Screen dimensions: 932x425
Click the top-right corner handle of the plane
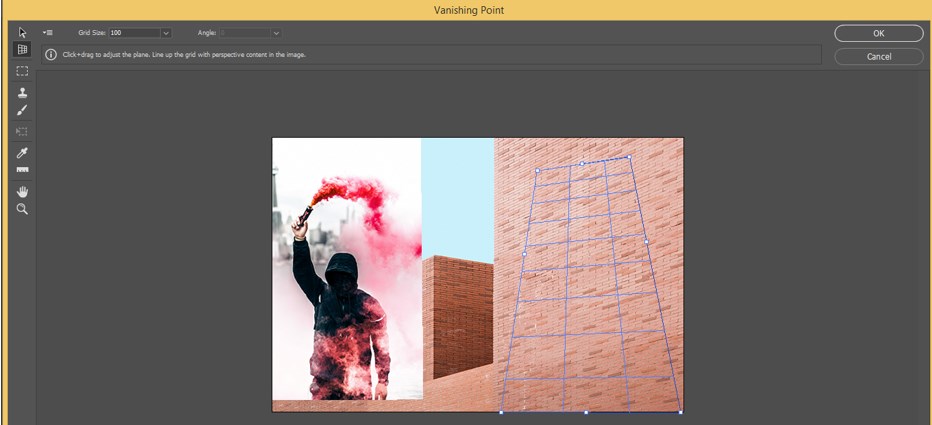[629, 157]
